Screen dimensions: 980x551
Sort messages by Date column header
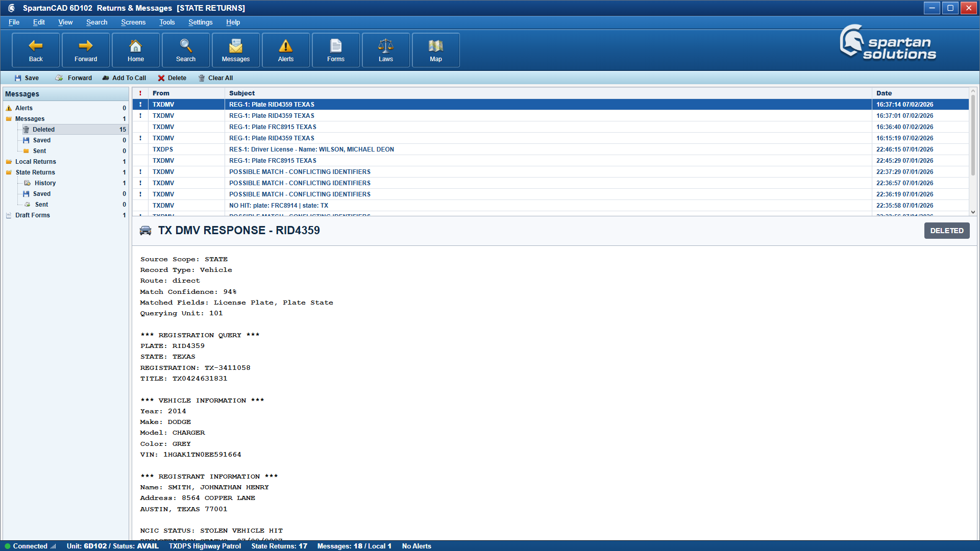click(x=920, y=93)
